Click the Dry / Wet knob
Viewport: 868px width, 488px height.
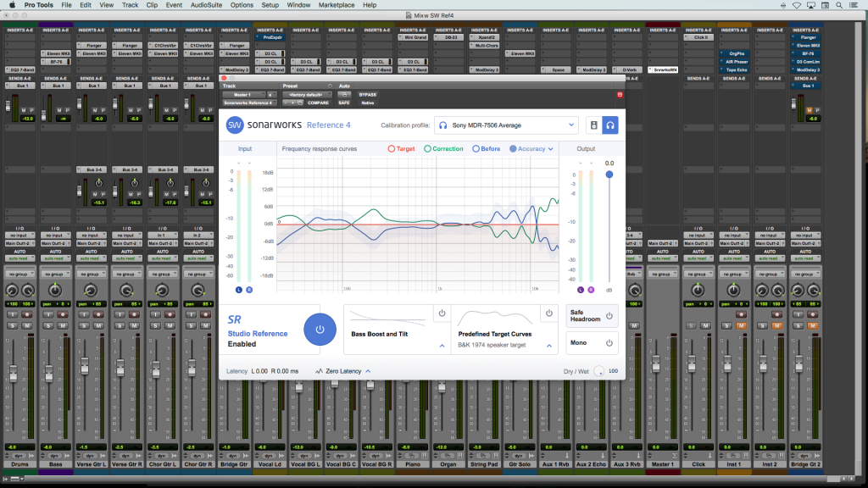coord(599,371)
